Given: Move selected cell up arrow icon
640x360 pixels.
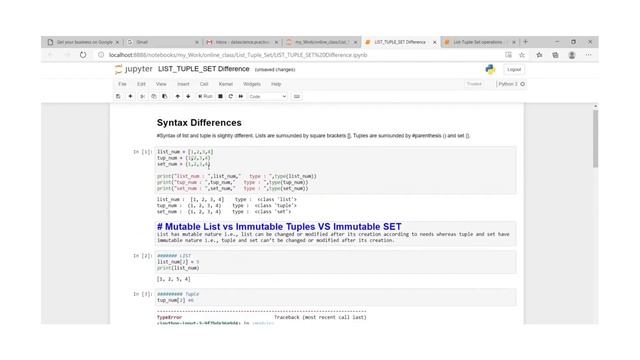Looking at the screenshot, I should click(x=178, y=96).
